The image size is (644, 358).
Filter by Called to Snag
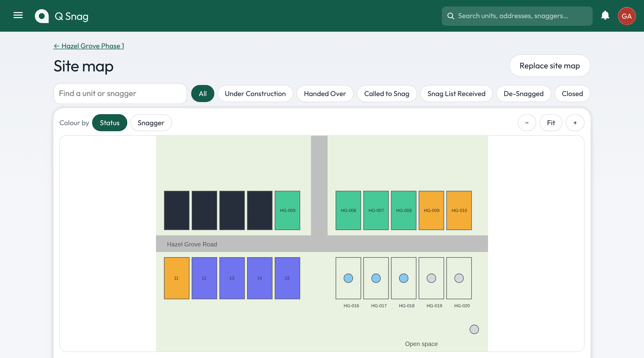(387, 94)
